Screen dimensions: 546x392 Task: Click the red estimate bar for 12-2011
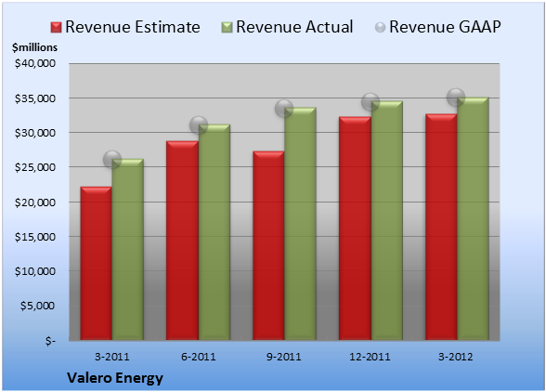[355, 229]
